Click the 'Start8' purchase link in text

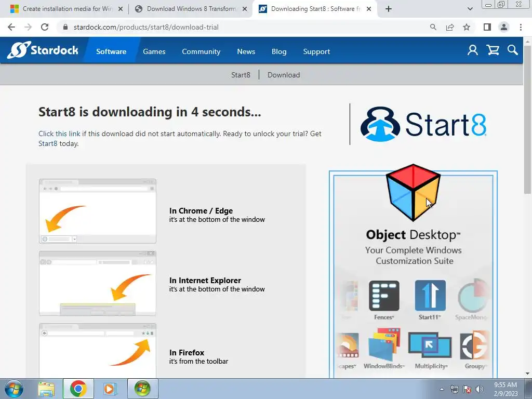[48, 143]
